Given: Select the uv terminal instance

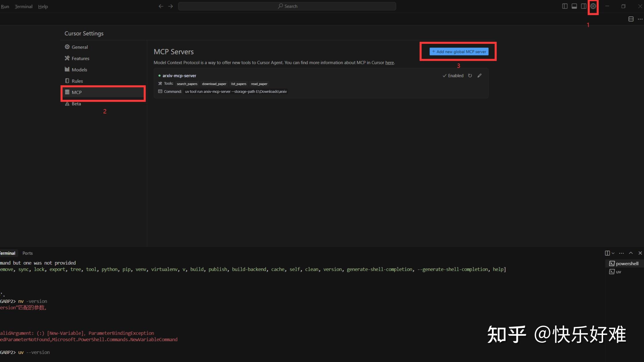Looking at the screenshot, I should click(618, 271).
